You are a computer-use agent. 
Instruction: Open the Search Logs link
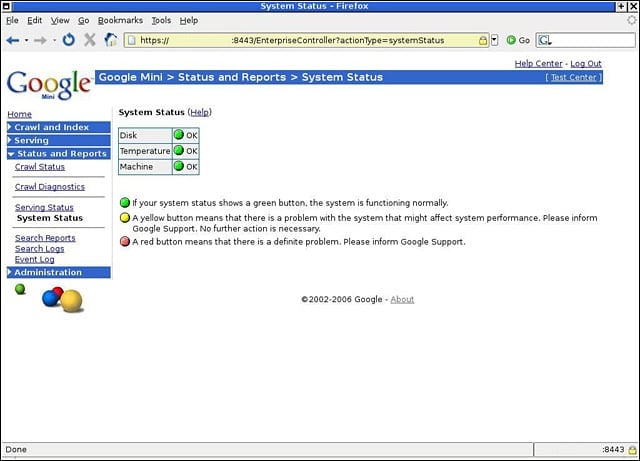pos(39,249)
